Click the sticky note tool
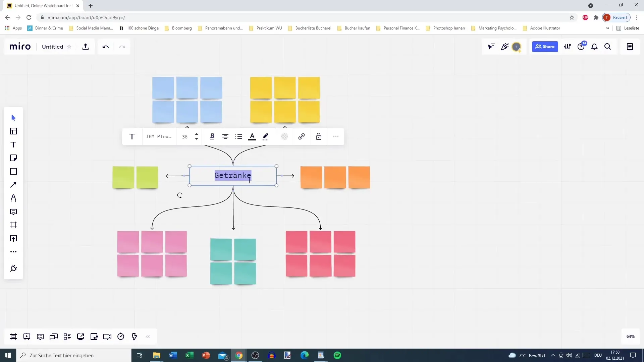 point(13,158)
